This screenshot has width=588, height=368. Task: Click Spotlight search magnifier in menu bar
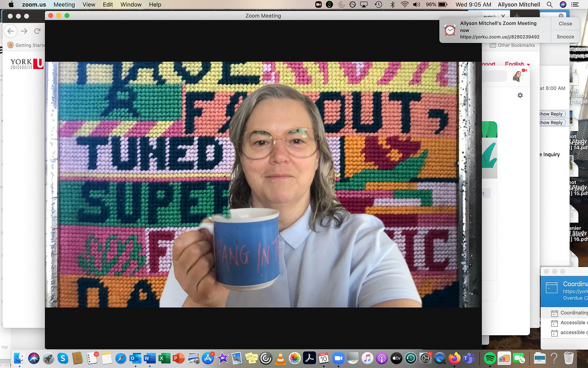pos(550,4)
